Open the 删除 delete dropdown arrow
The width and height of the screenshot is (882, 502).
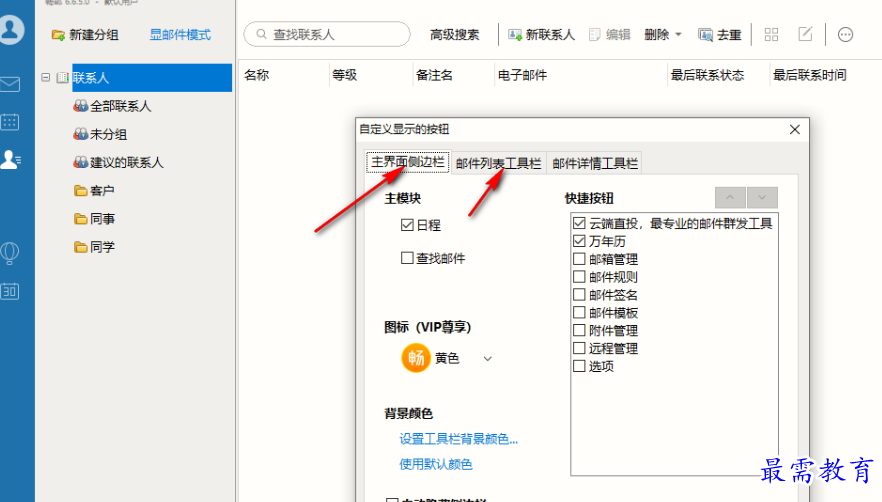(x=678, y=35)
